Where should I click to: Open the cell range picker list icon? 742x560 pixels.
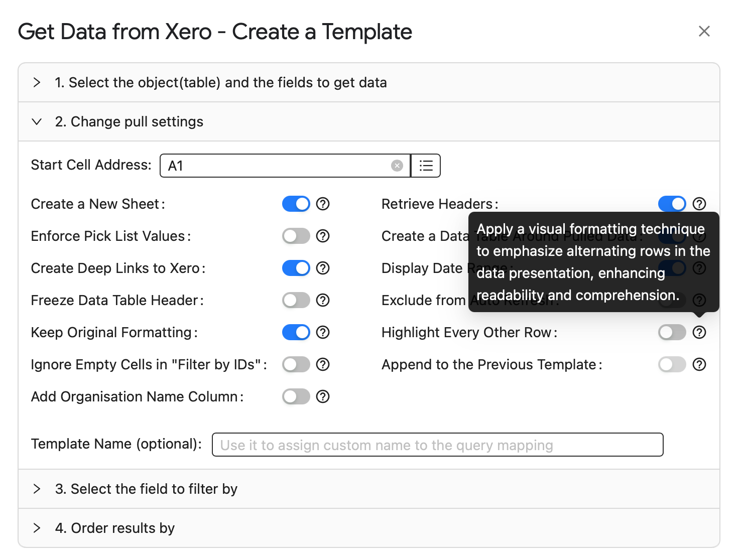[x=426, y=166]
